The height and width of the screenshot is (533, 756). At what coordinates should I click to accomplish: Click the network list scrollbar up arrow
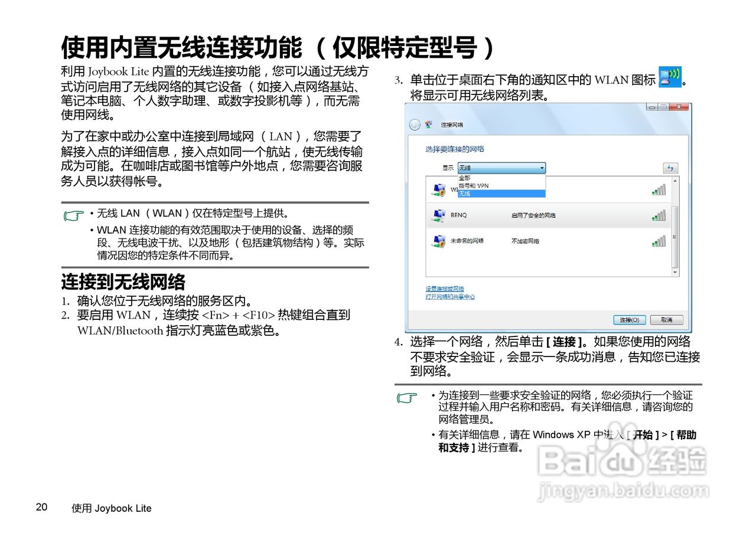[x=676, y=181]
